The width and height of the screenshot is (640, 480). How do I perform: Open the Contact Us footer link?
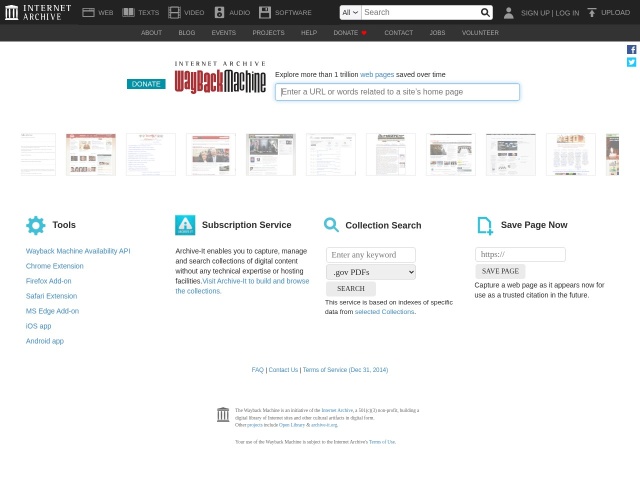(x=283, y=370)
